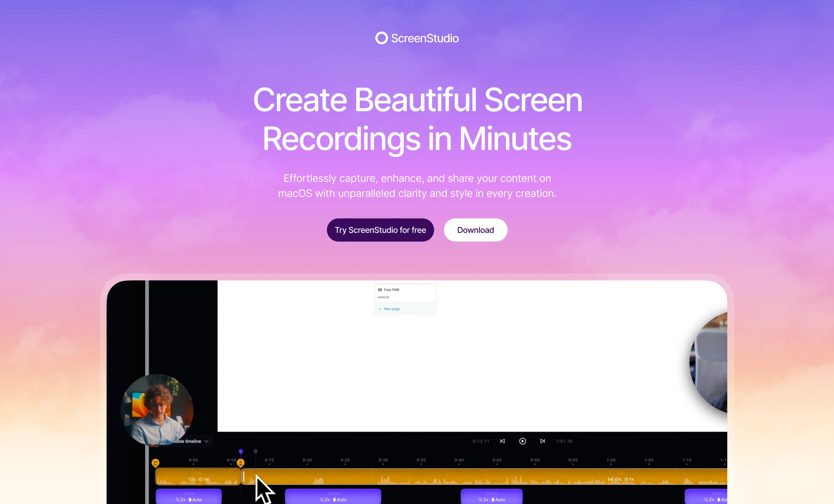
Task: Select the blue playhead handle on the timeline
Action: click(241, 451)
